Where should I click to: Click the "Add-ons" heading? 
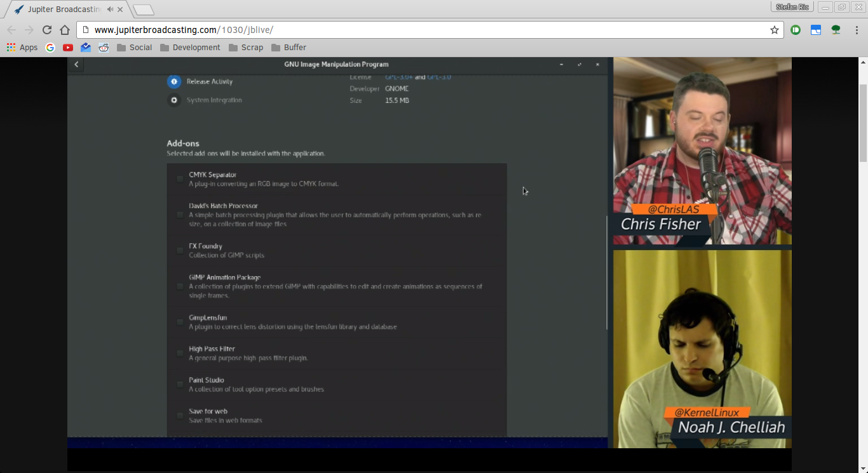(183, 143)
